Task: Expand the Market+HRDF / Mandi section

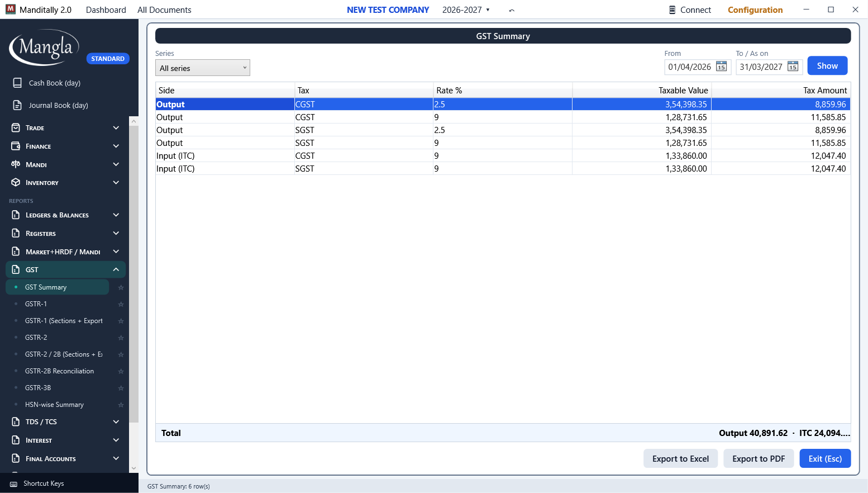Action: click(116, 252)
